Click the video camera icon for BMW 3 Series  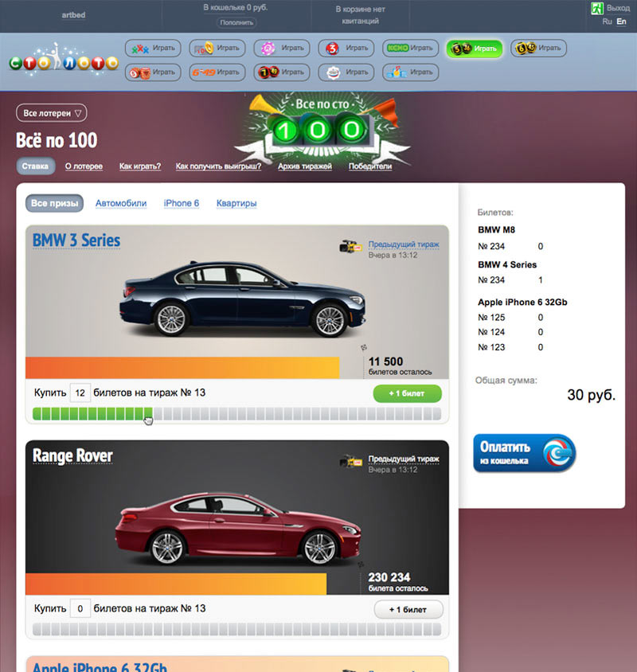[351, 246]
